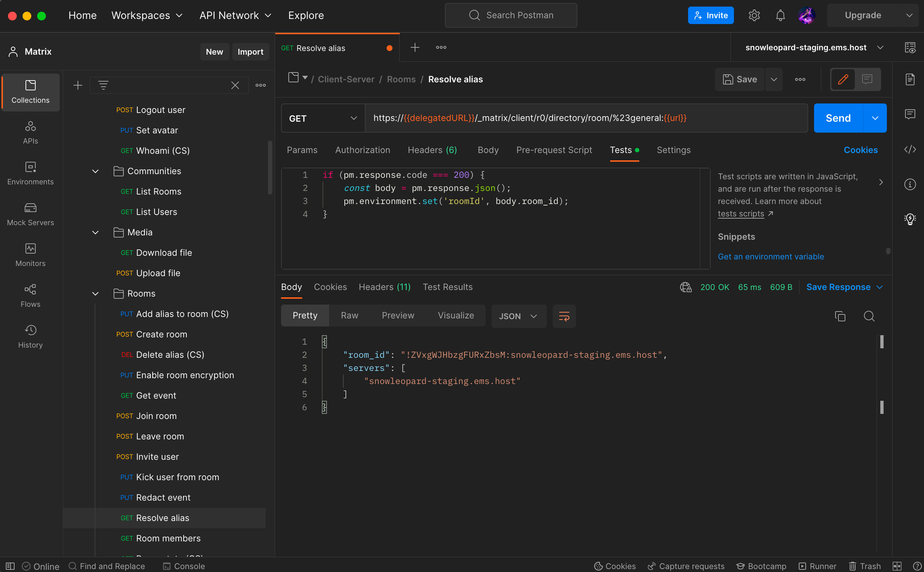Click the New button
924x572 pixels.
point(214,52)
